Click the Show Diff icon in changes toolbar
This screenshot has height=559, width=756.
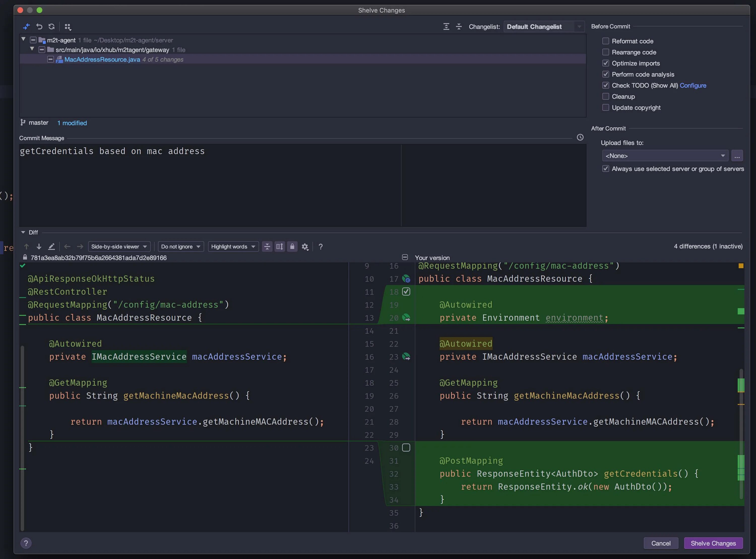[26, 26]
